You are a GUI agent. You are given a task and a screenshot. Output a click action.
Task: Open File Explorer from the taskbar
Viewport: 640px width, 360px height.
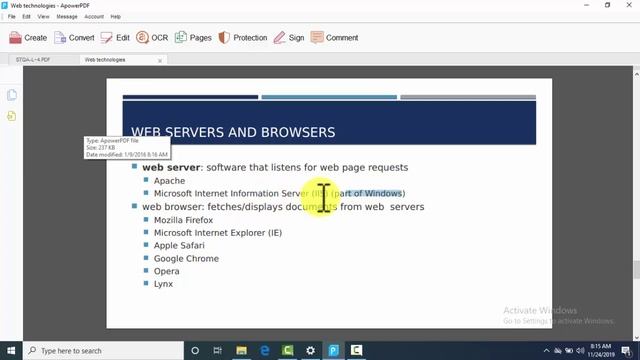pos(242,351)
